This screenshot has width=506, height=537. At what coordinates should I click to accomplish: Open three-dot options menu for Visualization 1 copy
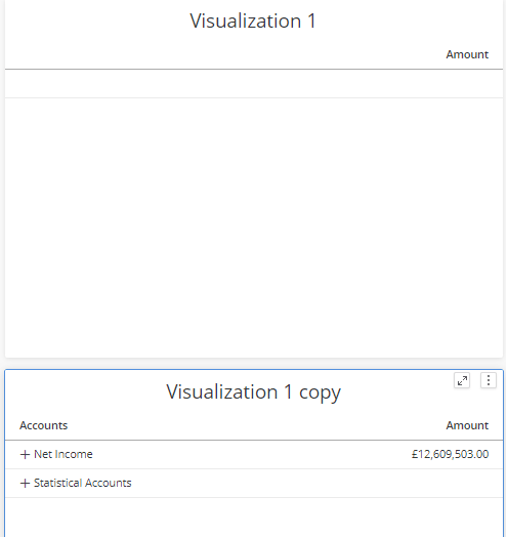(488, 380)
